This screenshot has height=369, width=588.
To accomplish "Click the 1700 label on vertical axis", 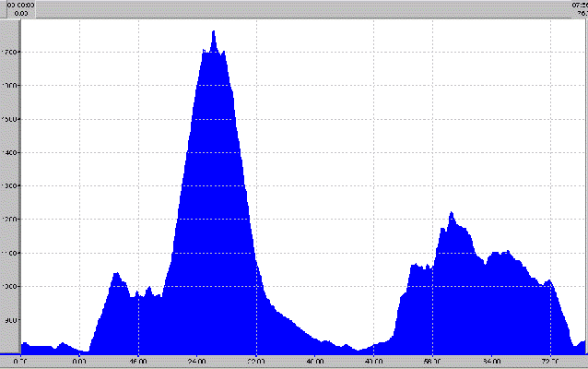I will point(11,53).
